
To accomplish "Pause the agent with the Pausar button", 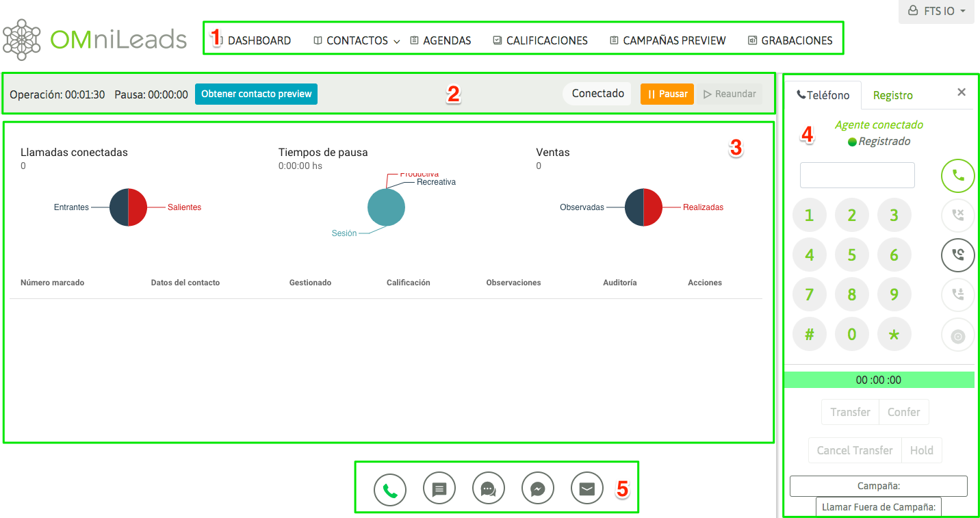I will coord(667,94).
